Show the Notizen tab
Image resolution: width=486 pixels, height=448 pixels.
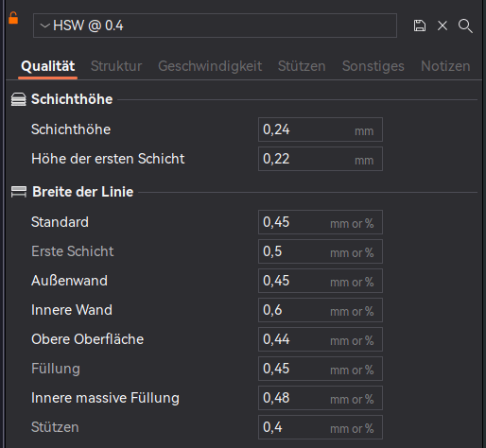coord(445,66)
